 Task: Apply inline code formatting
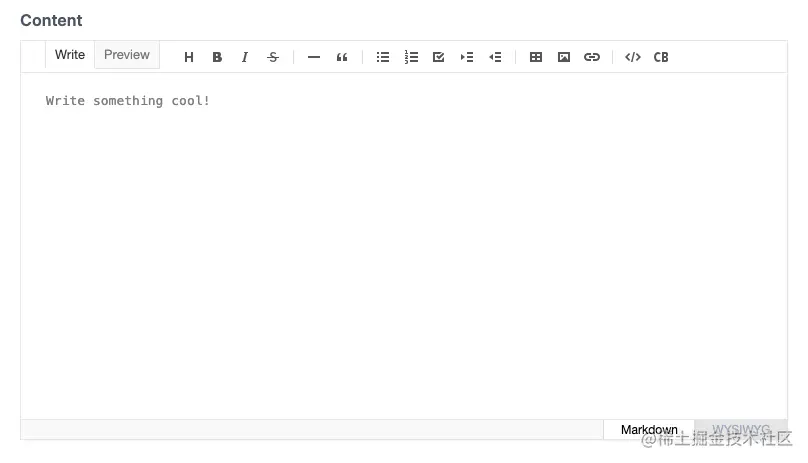pos(633,57)
